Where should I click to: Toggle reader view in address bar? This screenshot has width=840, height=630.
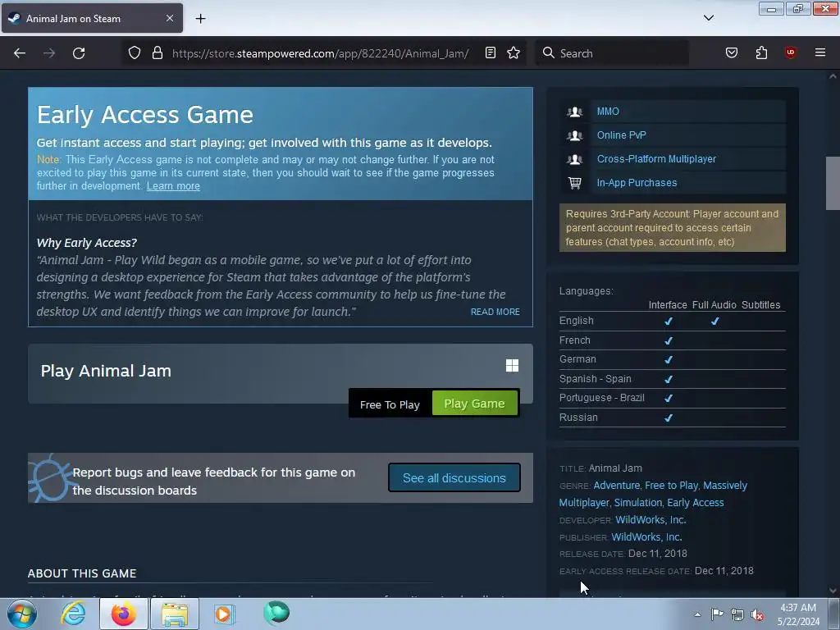[491, 52]
